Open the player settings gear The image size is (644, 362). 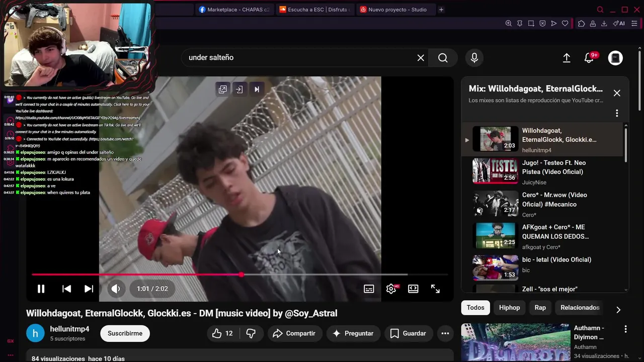(391, 289)
